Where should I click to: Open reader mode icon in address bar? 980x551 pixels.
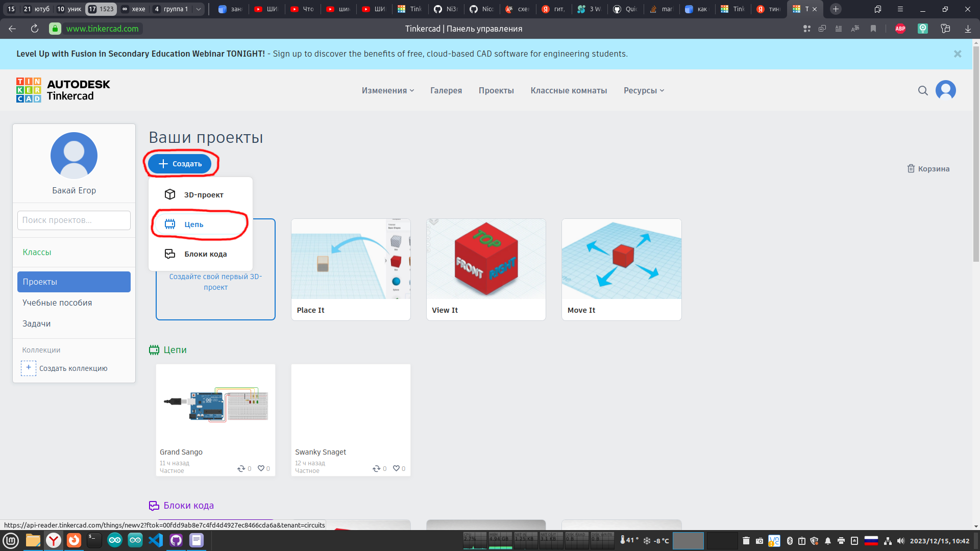coord(839,29)
